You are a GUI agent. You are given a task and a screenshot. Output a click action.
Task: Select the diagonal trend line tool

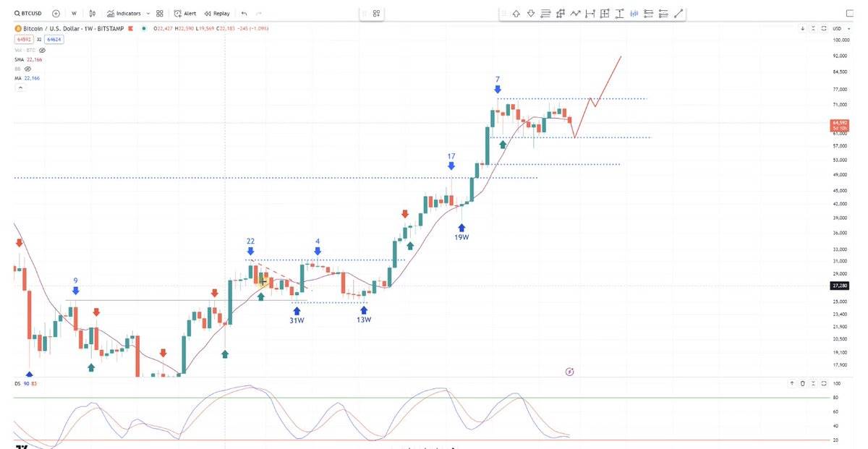[678, 13]
